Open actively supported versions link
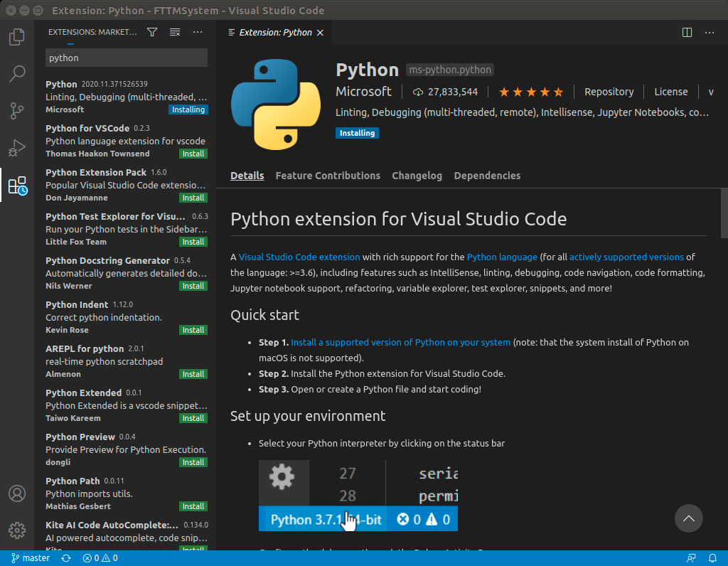728x566 pixels. [x=626, y=257]
